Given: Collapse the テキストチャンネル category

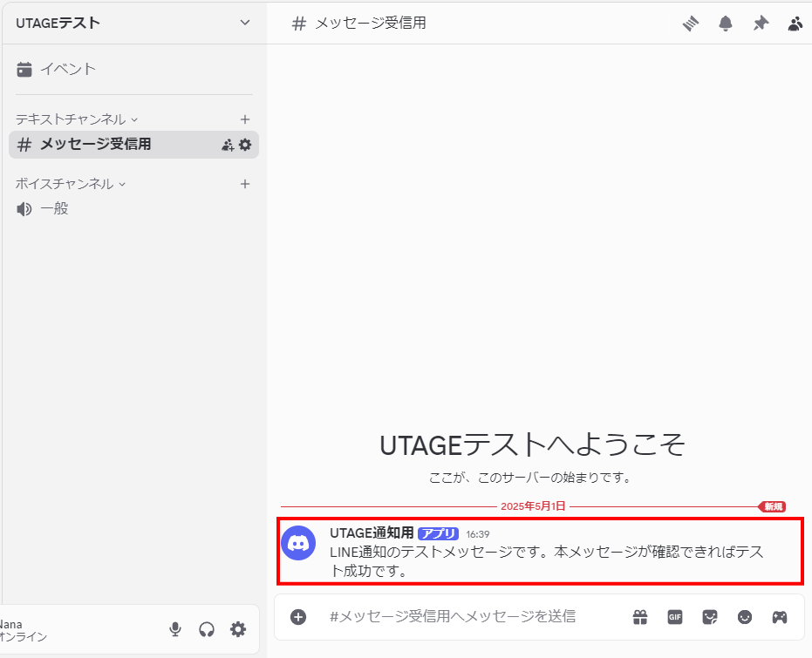Looking at the screenshot, I should click(x=77, y=119).
